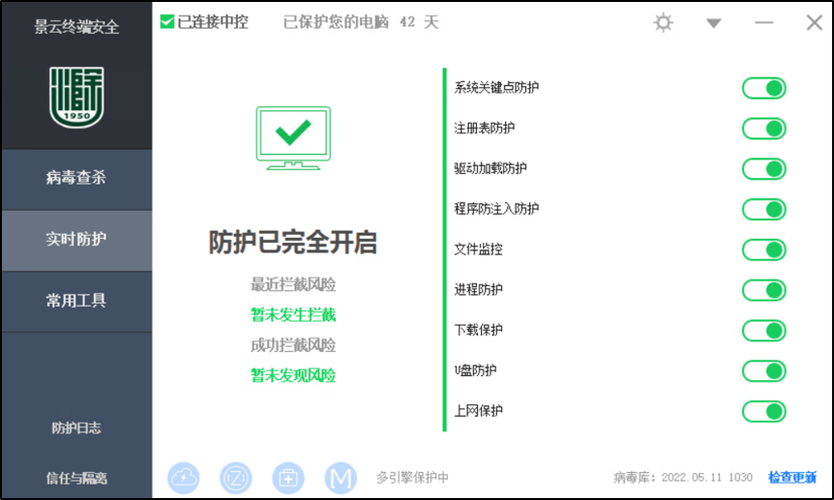Open the 病毒查杀 tab
The image size is (834, 500).
click(76, 178)
